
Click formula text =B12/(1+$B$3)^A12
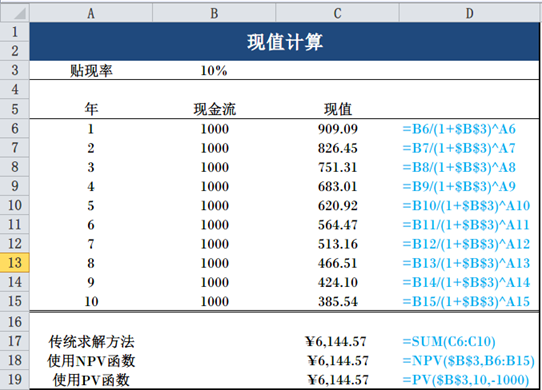click(x=466, y=244)
